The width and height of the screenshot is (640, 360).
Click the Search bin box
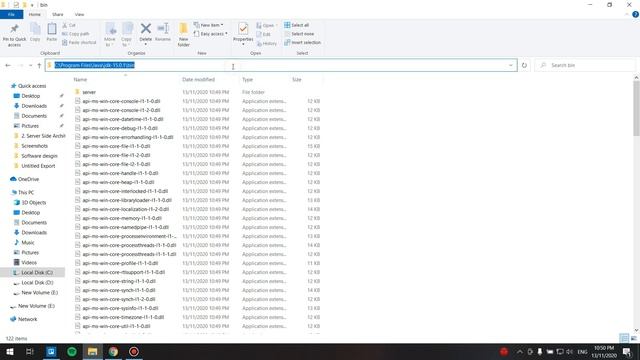(586, 65)
